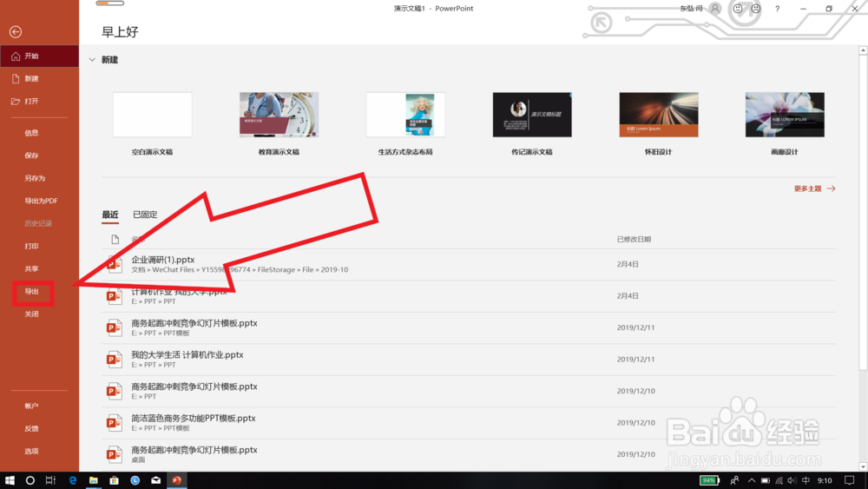The image size is (868, 489).
Task: Open Help question mark icon
Action: tap(777, 9)
